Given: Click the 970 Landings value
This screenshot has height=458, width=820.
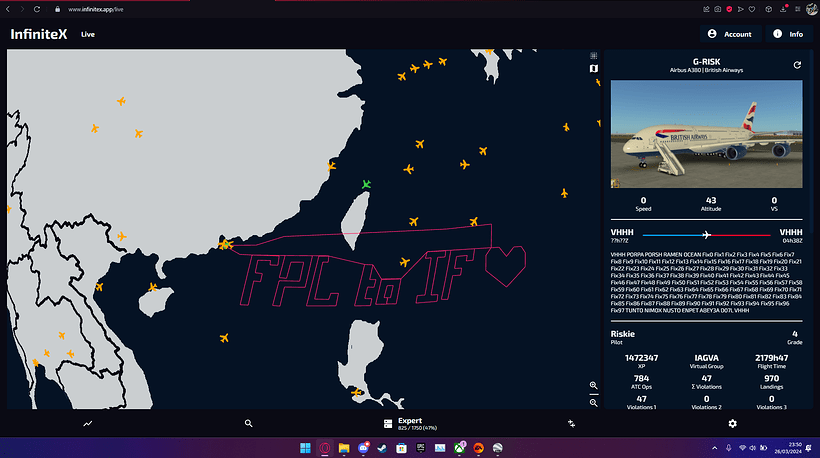Looking at the screenshot, I should click(x=771, y=379).
